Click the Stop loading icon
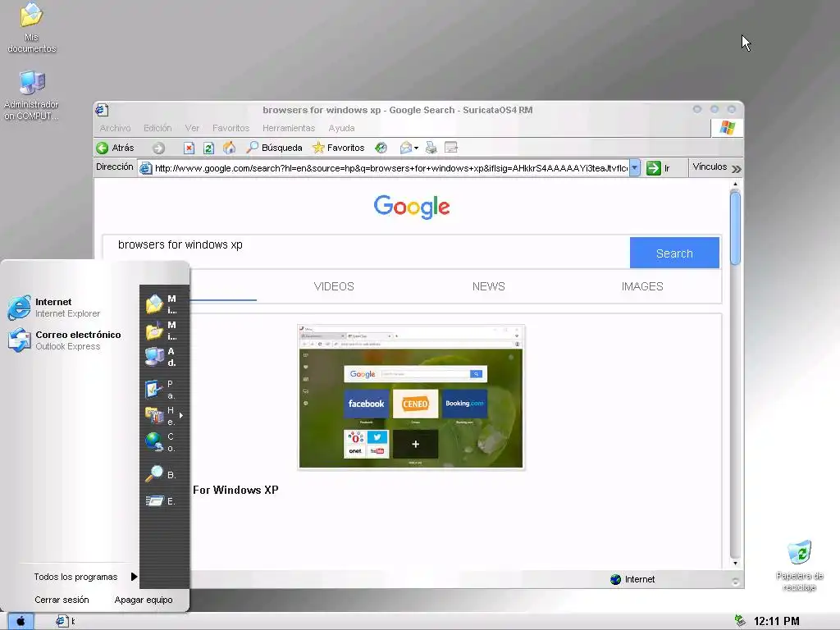 [189, 148]
